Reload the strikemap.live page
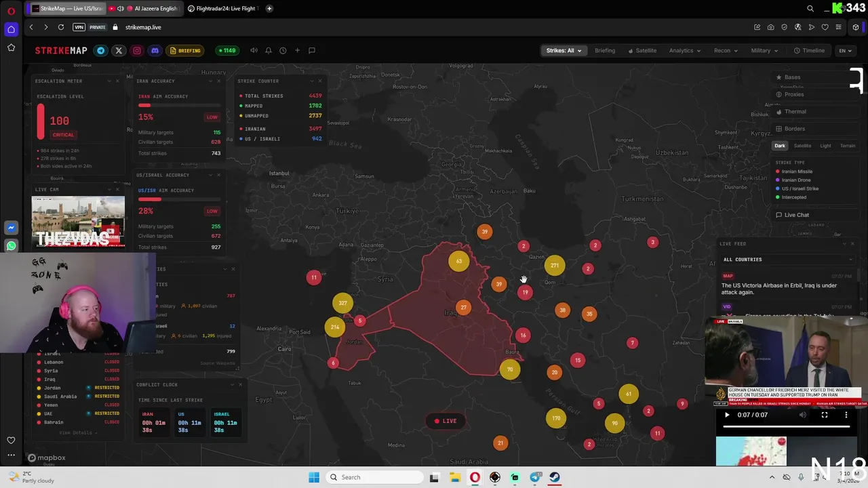This screenshot has width=868, height=488. point(60,27)
